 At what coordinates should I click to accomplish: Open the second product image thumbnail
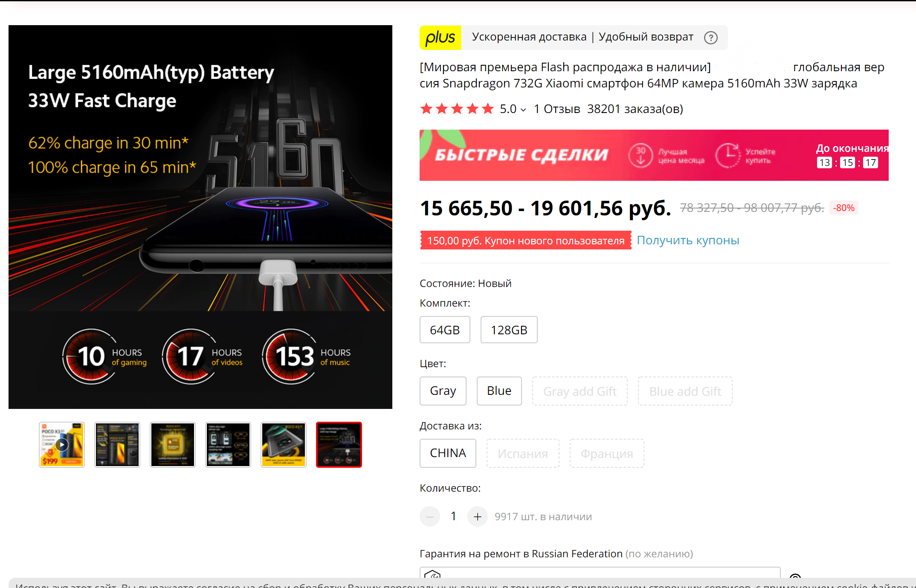[x=117, y=445]
